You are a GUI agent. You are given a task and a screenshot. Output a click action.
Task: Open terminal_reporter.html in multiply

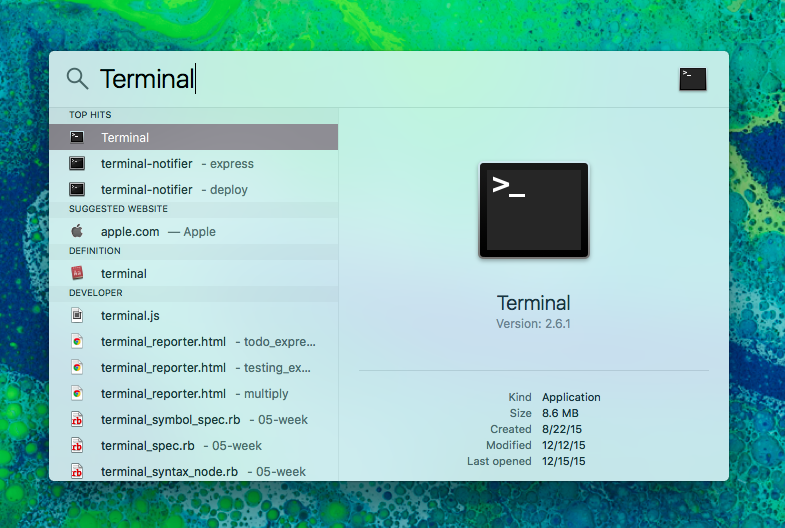(193, 394)
